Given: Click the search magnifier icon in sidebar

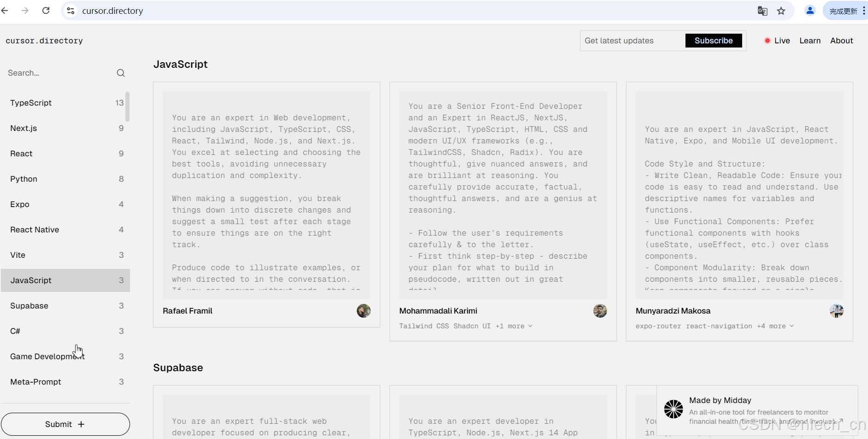Looking at the screenshot, I should point(121,73).
